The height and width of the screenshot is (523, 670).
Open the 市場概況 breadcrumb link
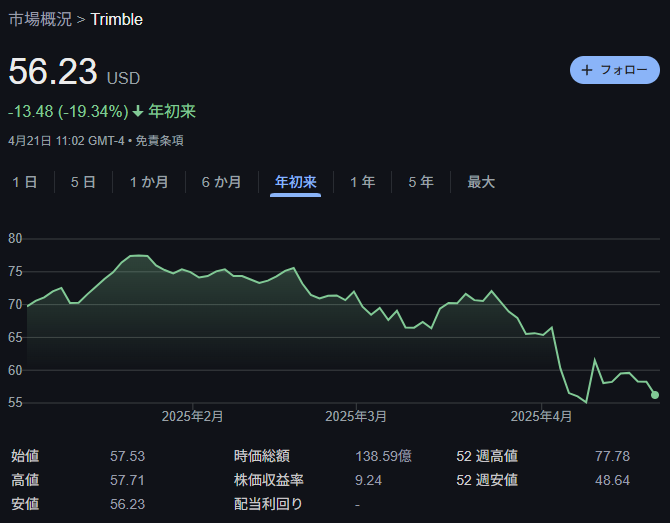click(x=40, y=20)
